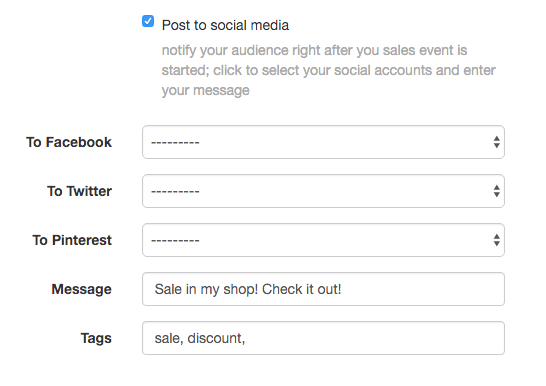Click the To Pinterest field label

pos(72,240)
